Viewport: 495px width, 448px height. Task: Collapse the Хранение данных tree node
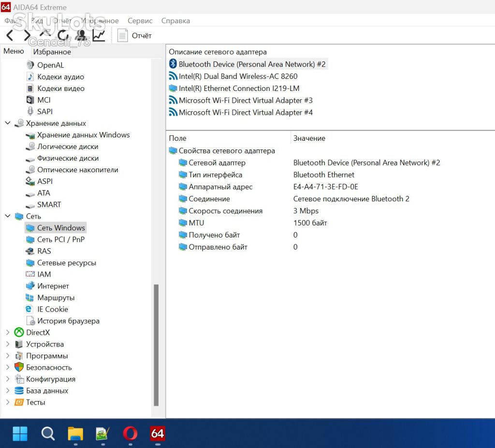click(8, 123)
